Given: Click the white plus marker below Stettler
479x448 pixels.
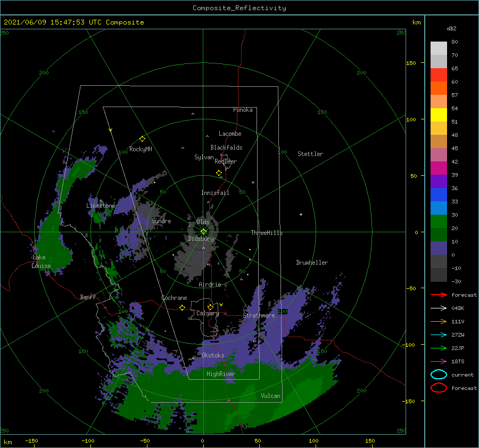Looking at the screenshot, I should (x=301, y=214).
